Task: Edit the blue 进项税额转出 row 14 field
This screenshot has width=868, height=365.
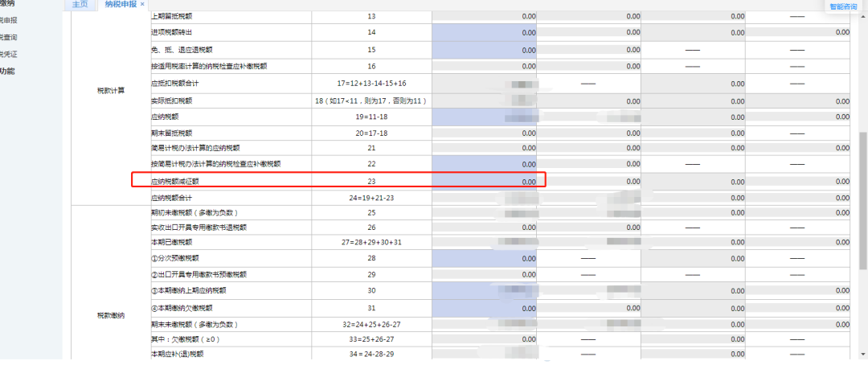Action: coord(484,32)
